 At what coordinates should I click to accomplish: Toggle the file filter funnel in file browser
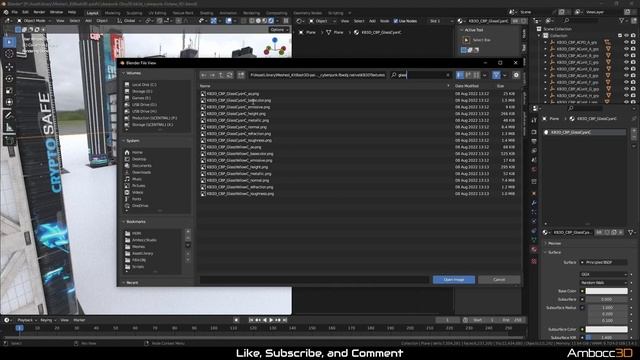496,75
